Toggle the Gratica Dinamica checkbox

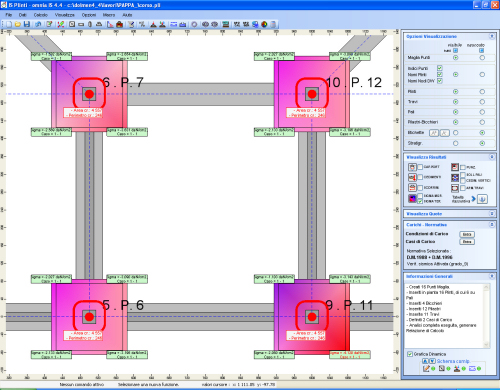410,354
